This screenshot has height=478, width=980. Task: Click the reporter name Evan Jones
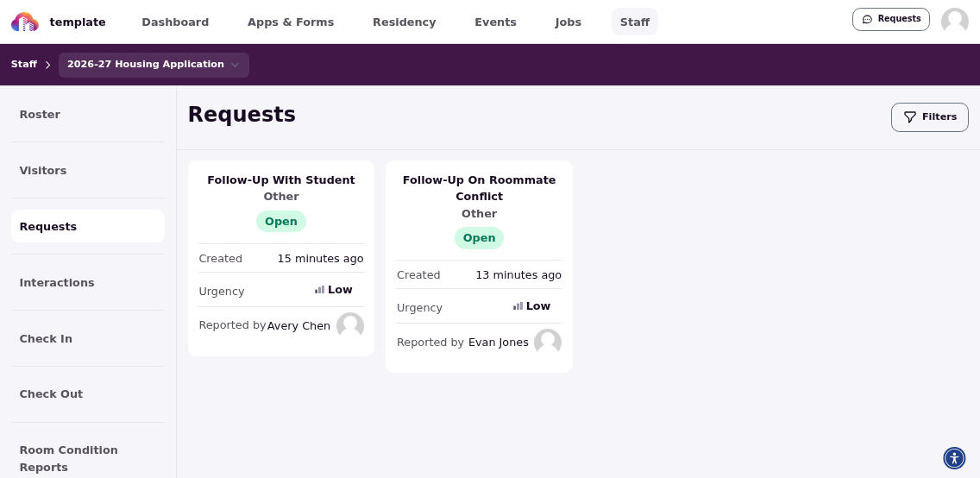[498, 343]
